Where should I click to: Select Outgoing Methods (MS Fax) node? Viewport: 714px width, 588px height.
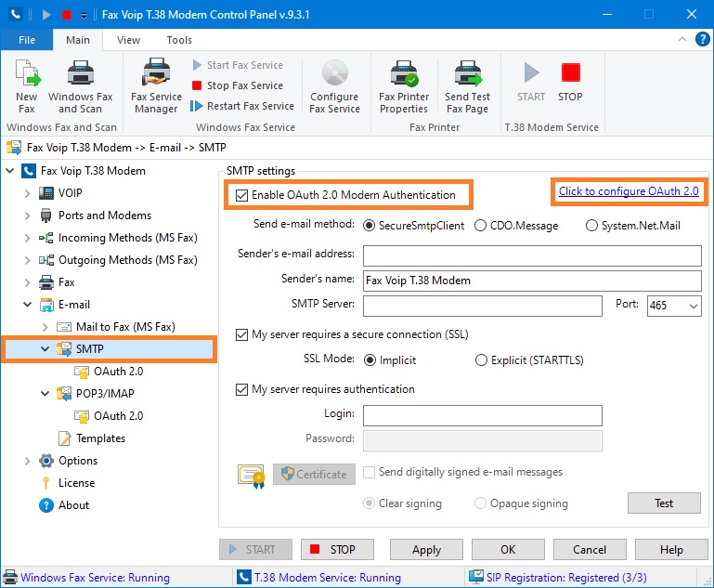(128, 260)
